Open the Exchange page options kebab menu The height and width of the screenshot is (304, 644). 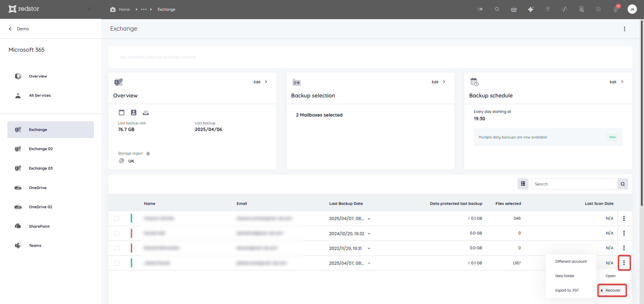(x=624, y=29)
